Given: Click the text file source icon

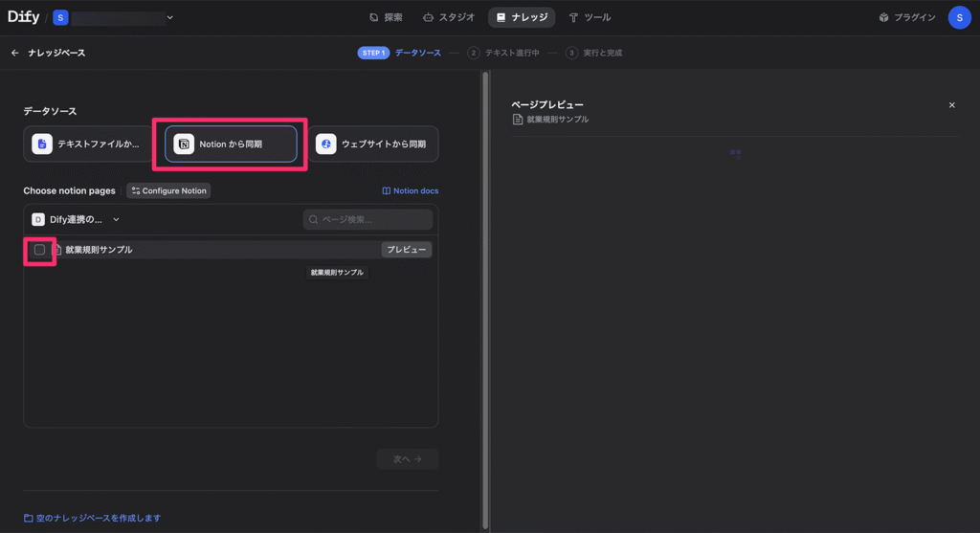Looking at the screenshot, I should [x=42, y=144].
